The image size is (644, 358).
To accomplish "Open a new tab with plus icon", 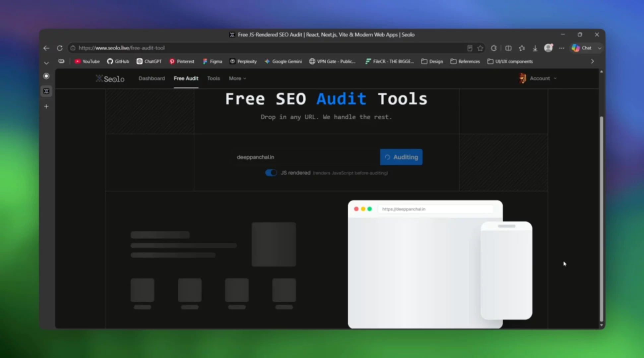I will (46, 106).
